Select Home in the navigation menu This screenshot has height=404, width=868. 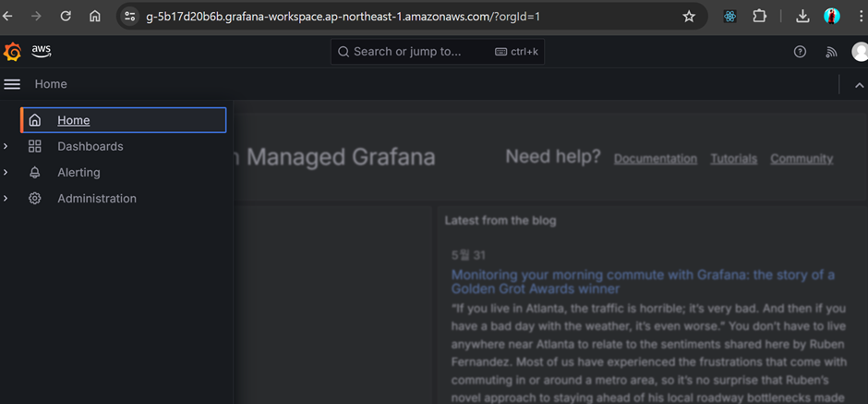[x=124, y=120]
